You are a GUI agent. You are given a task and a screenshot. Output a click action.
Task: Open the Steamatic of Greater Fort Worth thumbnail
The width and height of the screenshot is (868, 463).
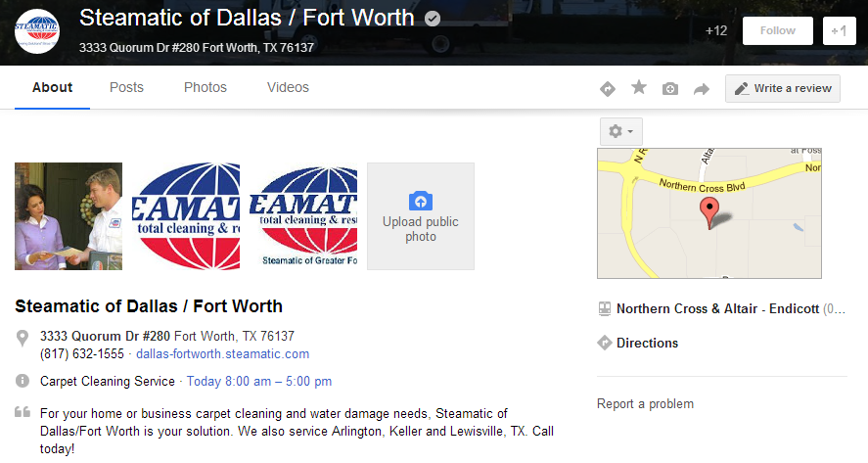point(303,216)
